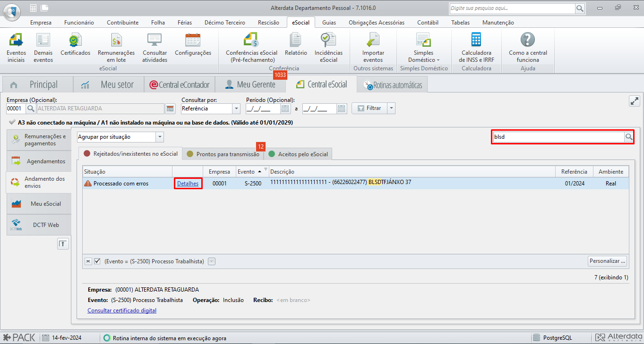Open the Consultar por dropdown
Viewport: 644px width, 344px height.
[x=236, y=109]
